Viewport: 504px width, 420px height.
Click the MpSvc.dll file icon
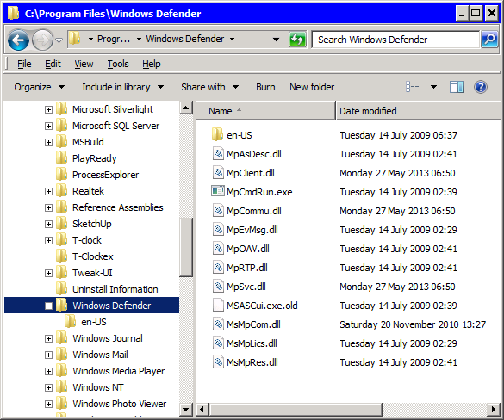218,287
